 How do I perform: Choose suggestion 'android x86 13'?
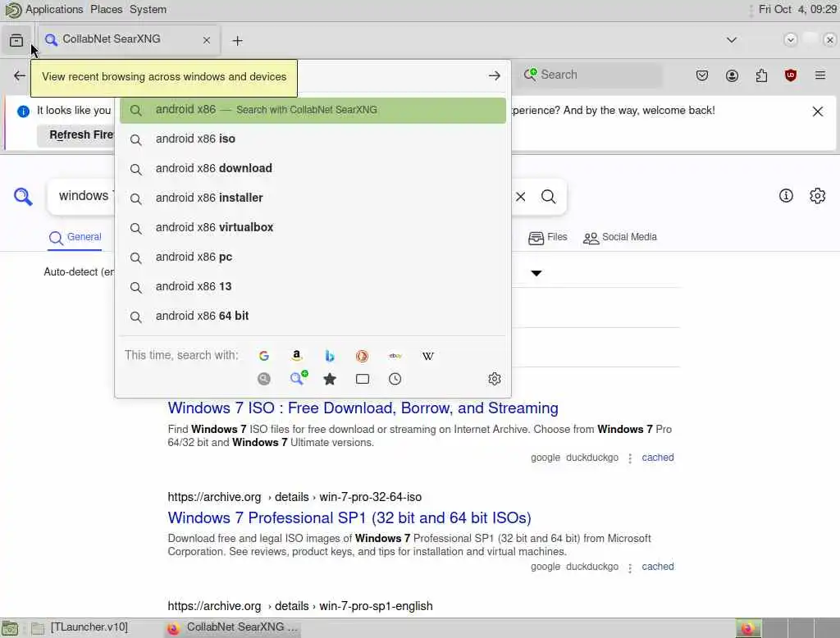(313, 286)
